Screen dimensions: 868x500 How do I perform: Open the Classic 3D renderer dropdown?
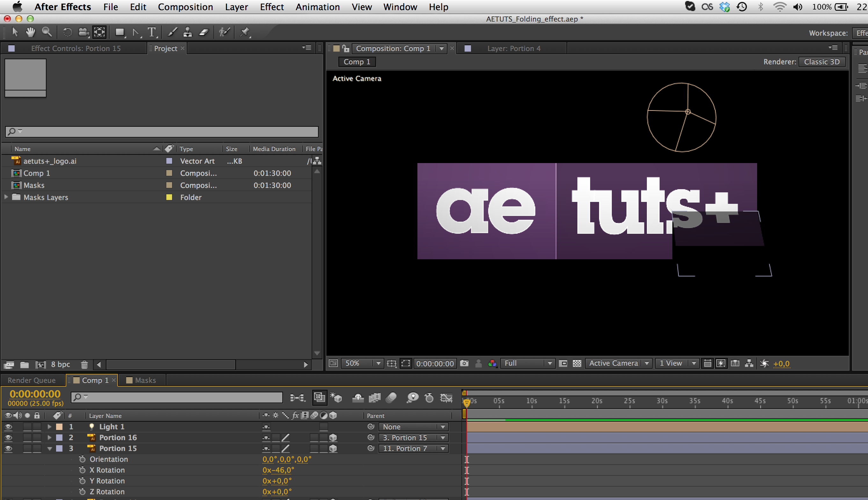[821, 62]
